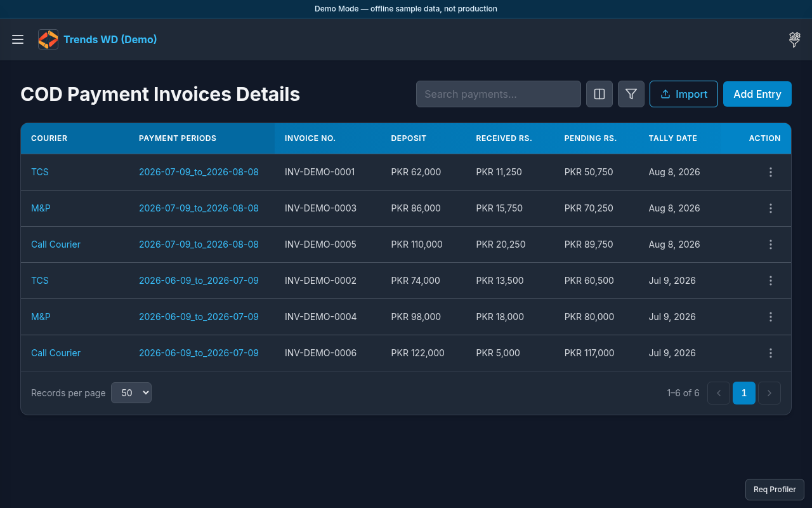812x508 pixels.
Task: Click the Demo Mode banner text
Action: pos(406,9)
